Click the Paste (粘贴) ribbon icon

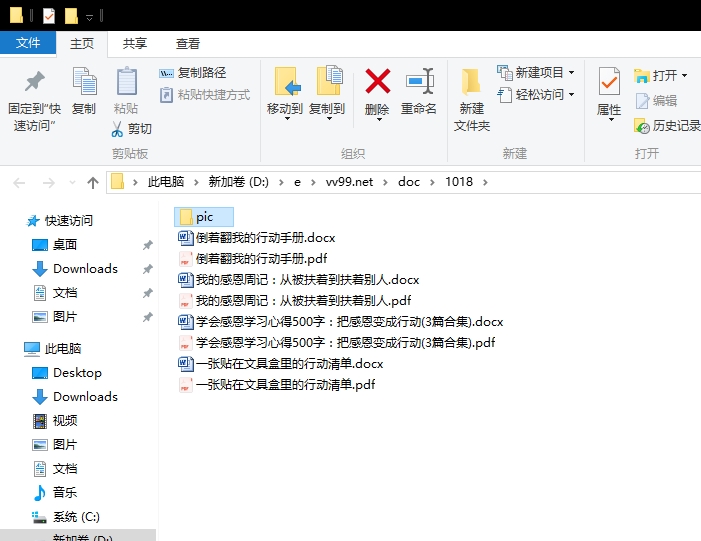pyautogui.click(x=127, y=81)
